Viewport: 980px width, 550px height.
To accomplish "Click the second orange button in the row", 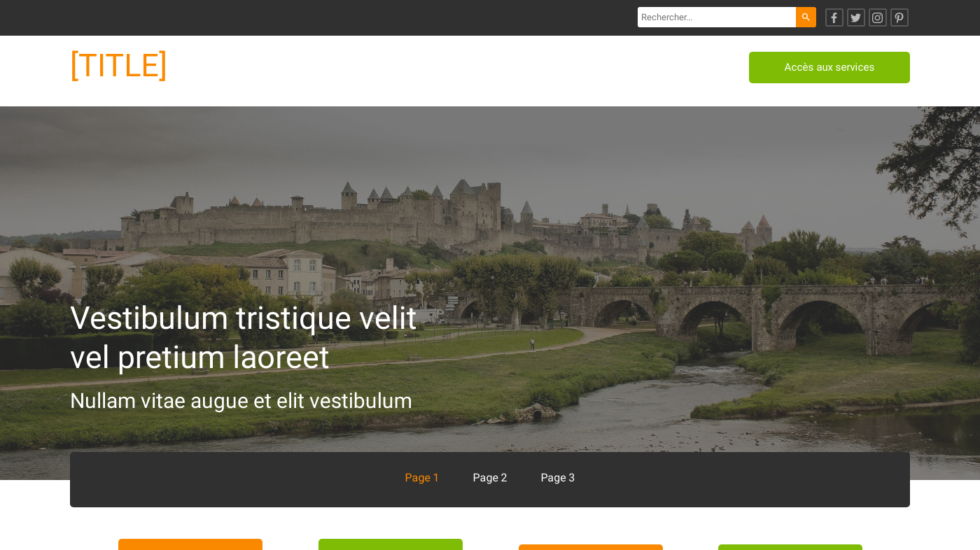I will (590, 546).
